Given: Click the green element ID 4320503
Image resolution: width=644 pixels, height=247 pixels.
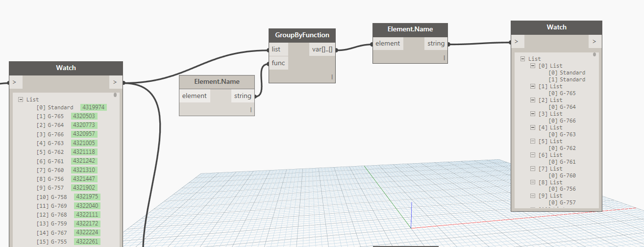Looking at the screenshot, I should 84,116.
